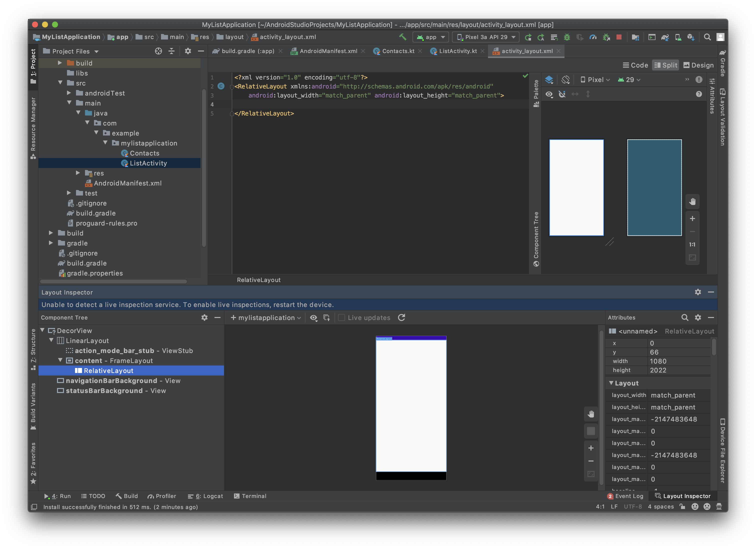
Task: Click the pan hand tool in design preview
Action: click(692, 201)
